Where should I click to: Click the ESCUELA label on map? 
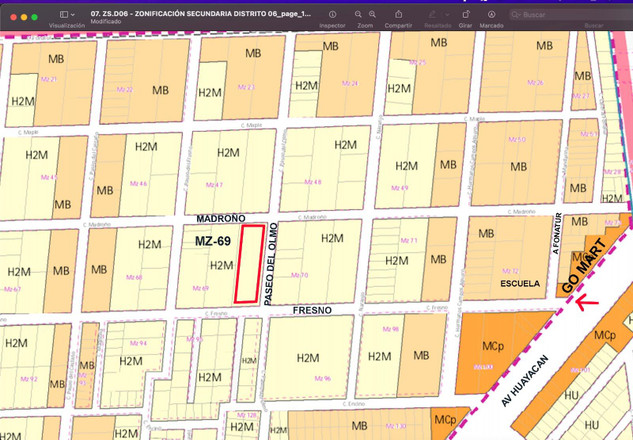tap(520, 283)
